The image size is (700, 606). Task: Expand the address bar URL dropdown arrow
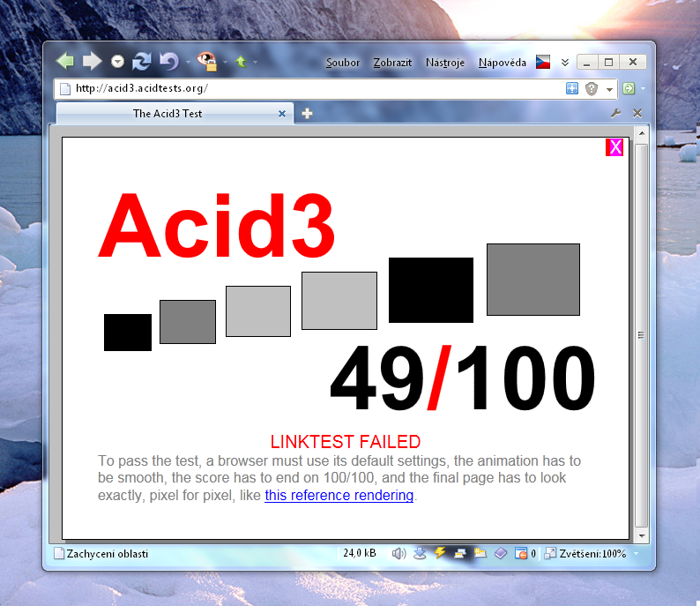(x=609, y=90)
